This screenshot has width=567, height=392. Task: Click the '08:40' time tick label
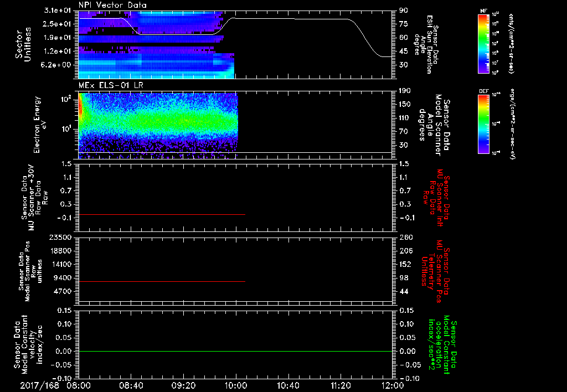pos(131,385)
